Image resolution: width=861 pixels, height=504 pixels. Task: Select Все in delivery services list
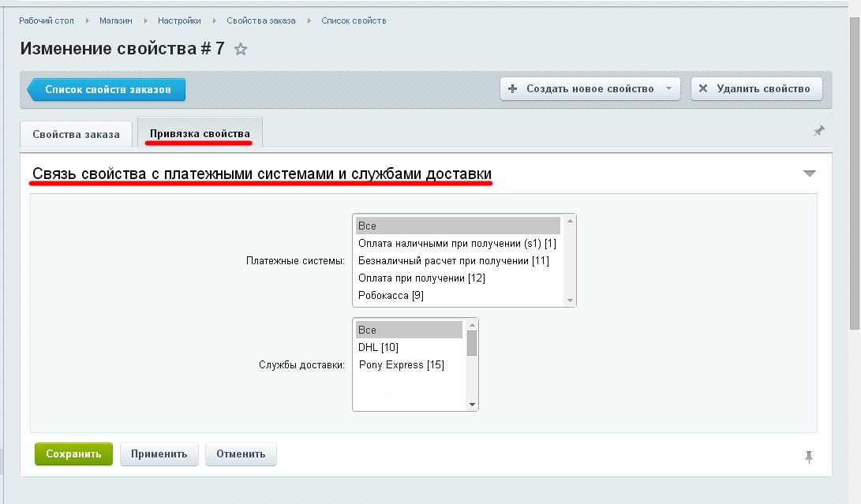coord(409,330)
